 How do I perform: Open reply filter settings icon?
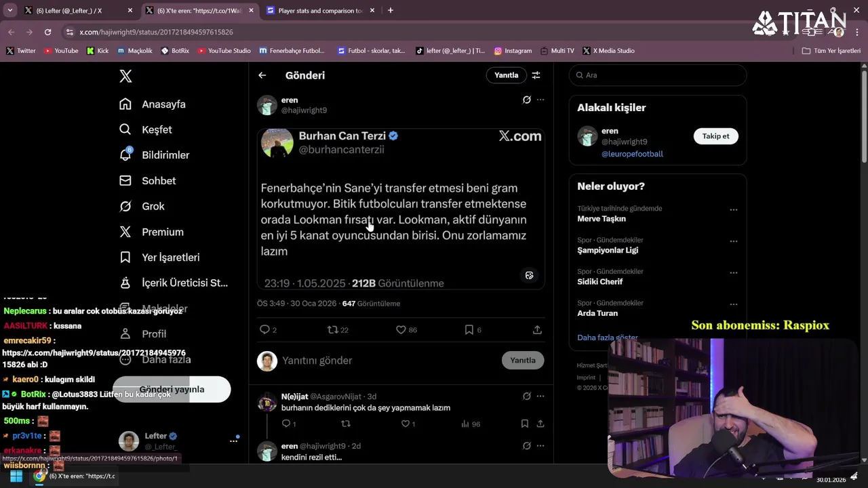(536, 75)
